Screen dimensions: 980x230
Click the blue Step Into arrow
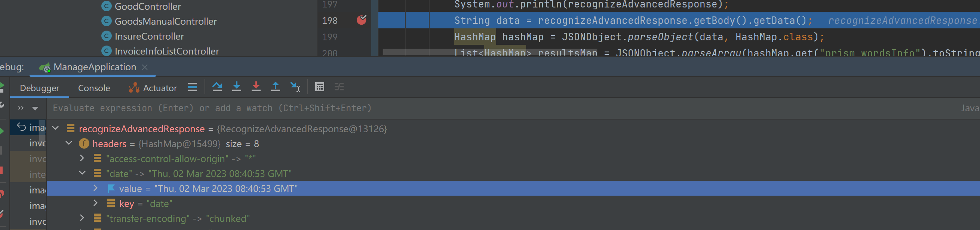236,87
